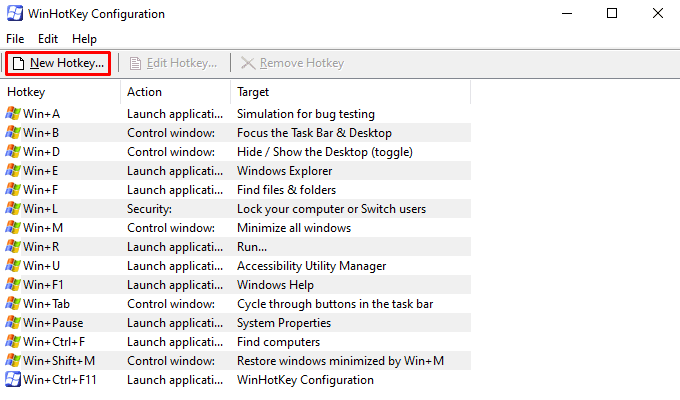Click the Edit Hotkey document icon

coord(135,63)
